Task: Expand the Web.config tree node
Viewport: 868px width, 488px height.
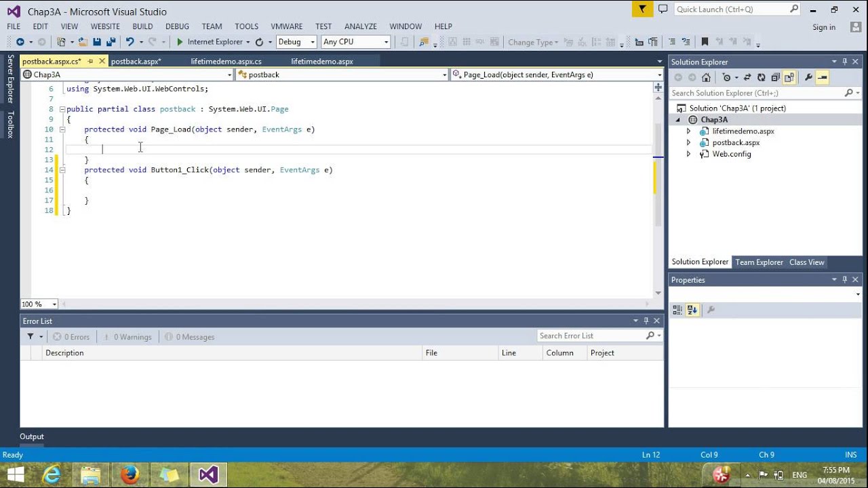Action: pyautogui.click(x=688, y=155)
